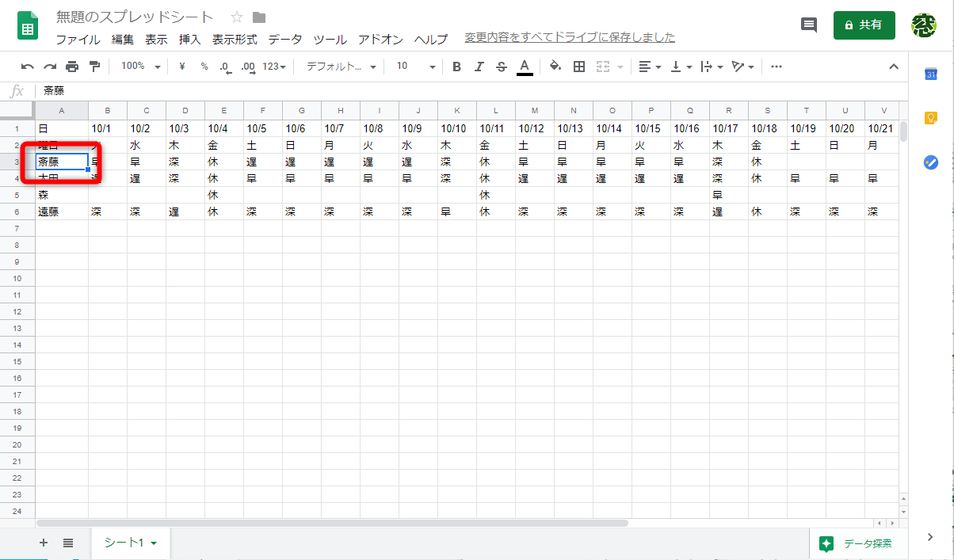Apply strikethrough formatting
Screen dimensions: 954x560
pyautogui.click(x=501, y=67)
